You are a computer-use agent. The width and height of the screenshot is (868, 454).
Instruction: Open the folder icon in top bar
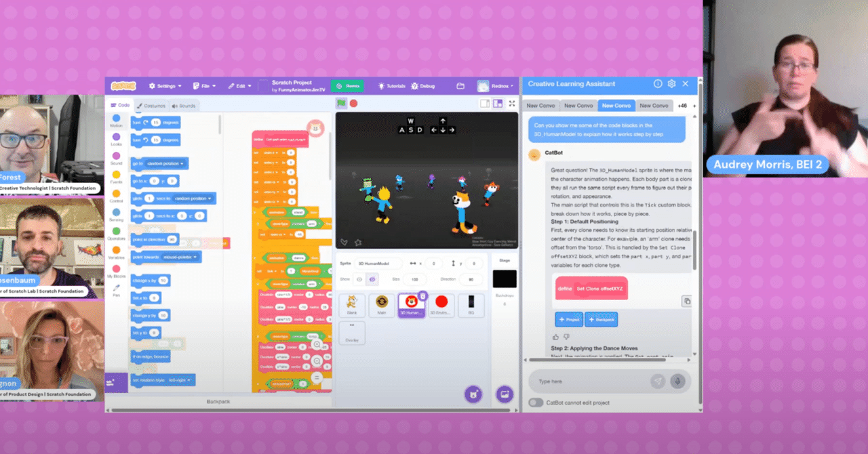click(x=460, y=86)
